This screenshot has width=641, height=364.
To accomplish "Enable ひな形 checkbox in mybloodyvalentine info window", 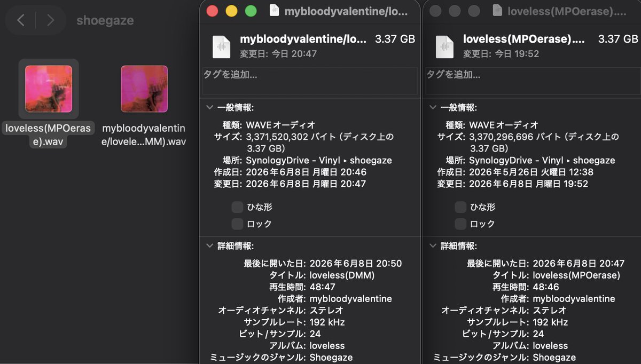I will point(237,207).
